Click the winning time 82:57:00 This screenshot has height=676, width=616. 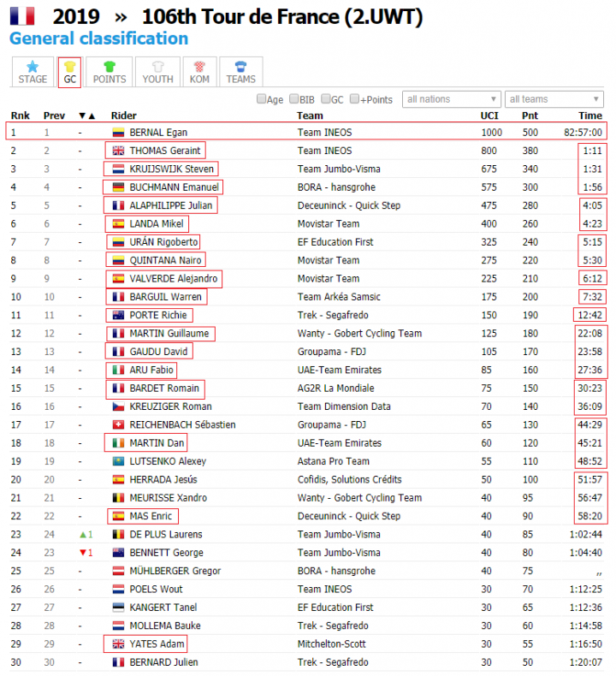(x=583, y=133)
